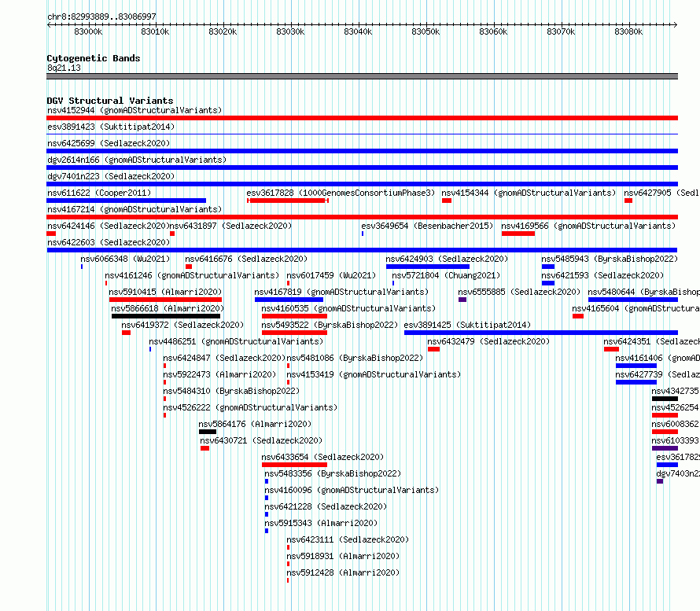Click the red nsv6433654 variant bar
This screenshot has width=700, height=611.
295,465
